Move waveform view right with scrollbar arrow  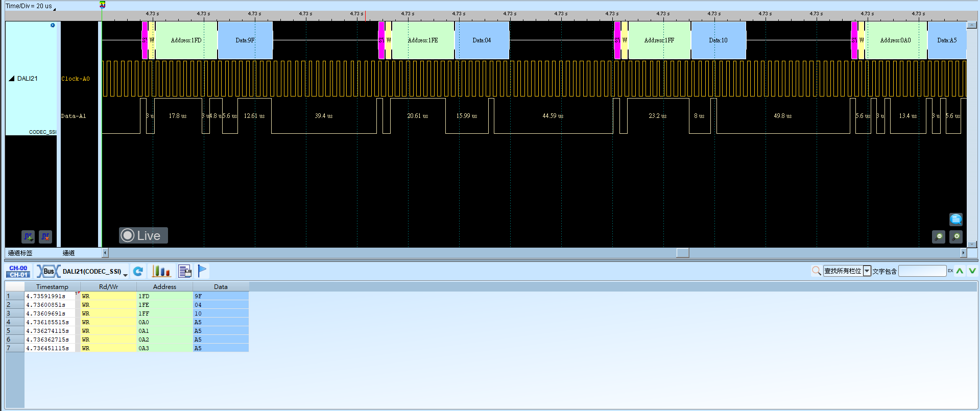tap(963, 253)
